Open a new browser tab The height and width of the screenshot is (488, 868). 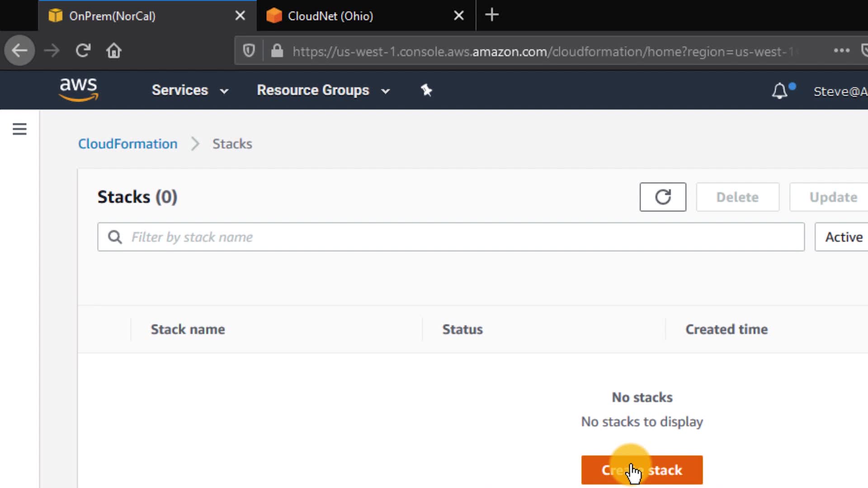(492, 15)
